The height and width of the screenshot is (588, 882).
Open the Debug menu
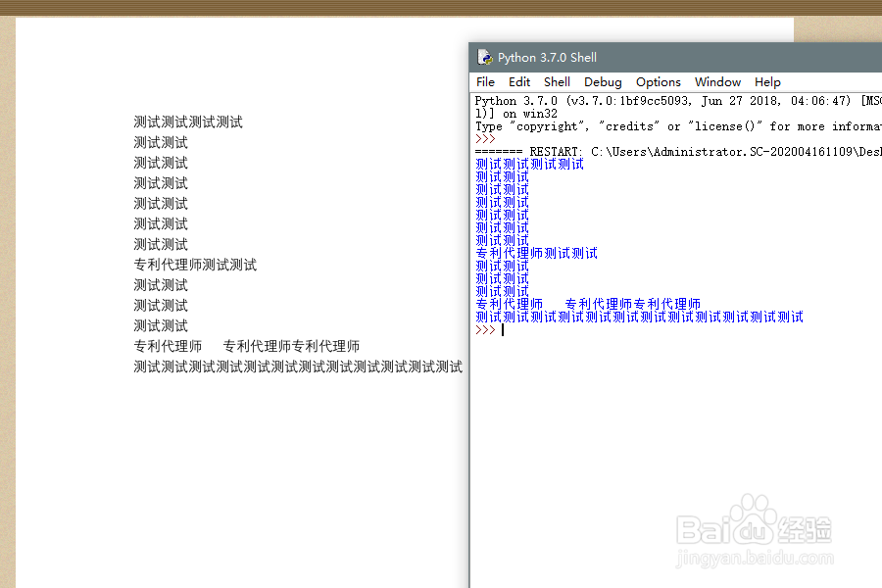click(x=603, y=82)
